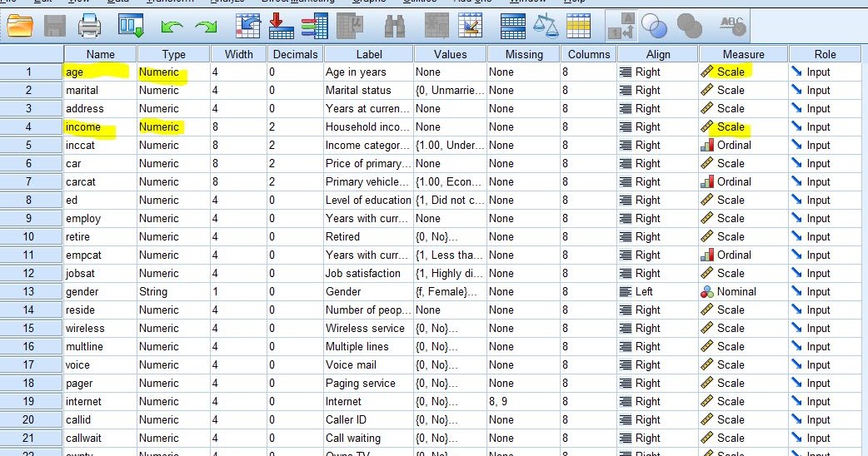Open Find with the binoculars icon
868x456 pixels.
pos(395,26)
